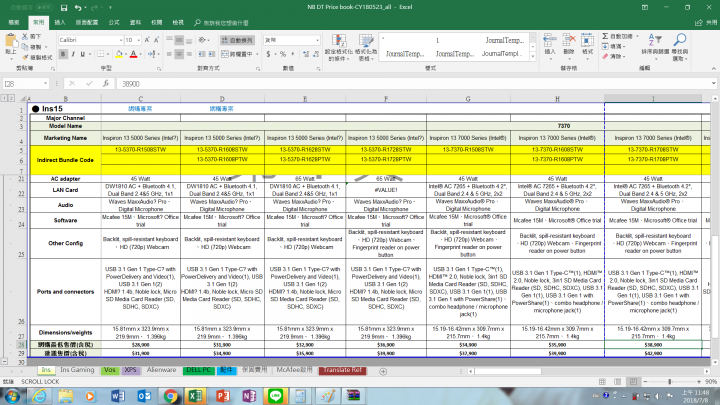Switch to the Alienware sheet tab
Screen dimensions: 720x405
point(161,370)
